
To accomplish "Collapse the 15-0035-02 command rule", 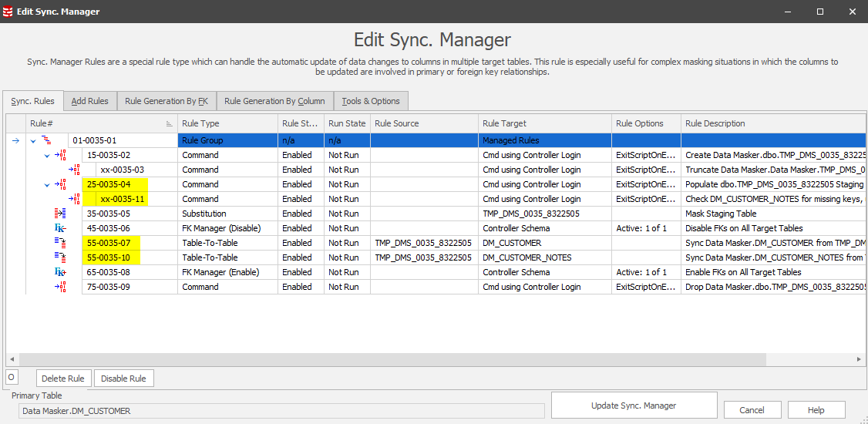I will pos(47,156).
